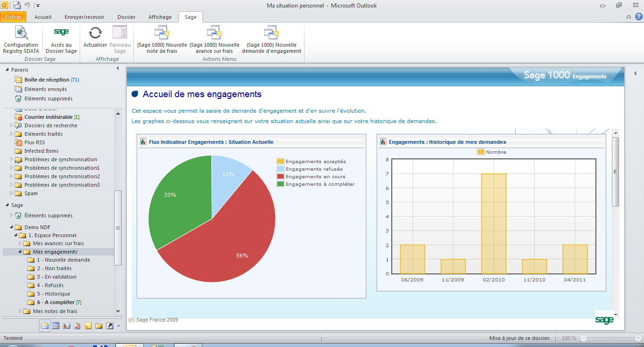644x347 pixels.
Task: Create a Sage 1000 Nouvelle avance sur frais
Action: click(215, 40)
